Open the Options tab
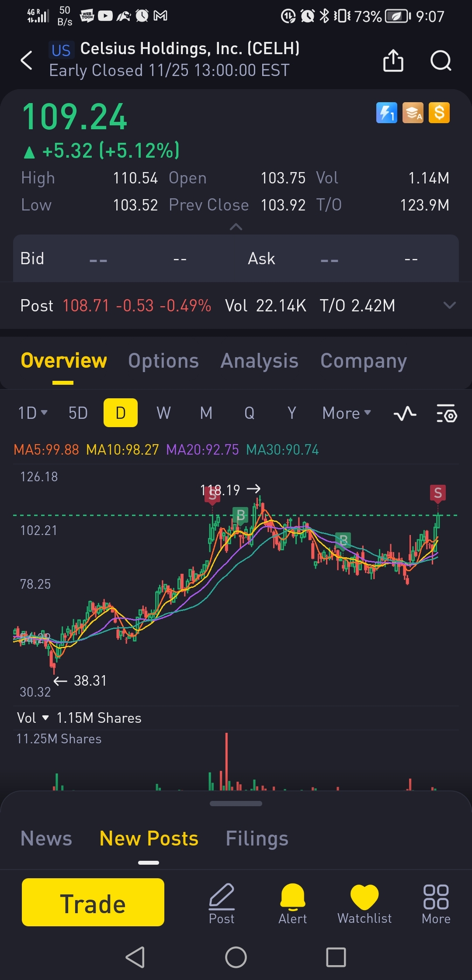Screen dimensions: 472x980 tap(163, 361)
